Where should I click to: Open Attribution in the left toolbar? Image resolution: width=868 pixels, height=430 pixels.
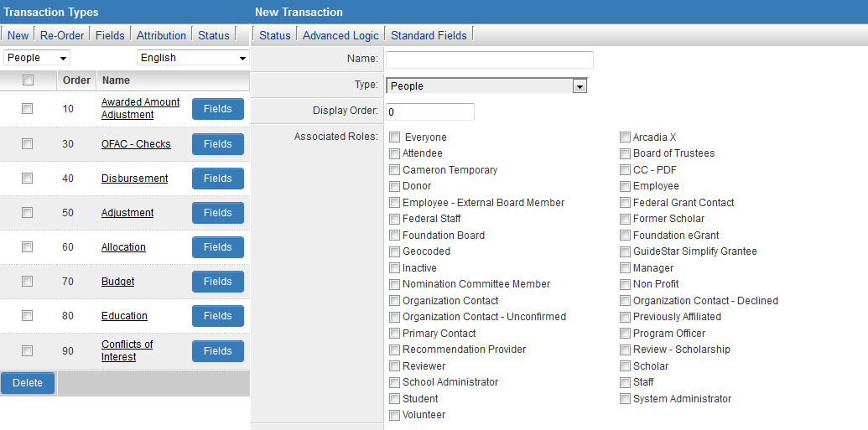coord(161,35)
